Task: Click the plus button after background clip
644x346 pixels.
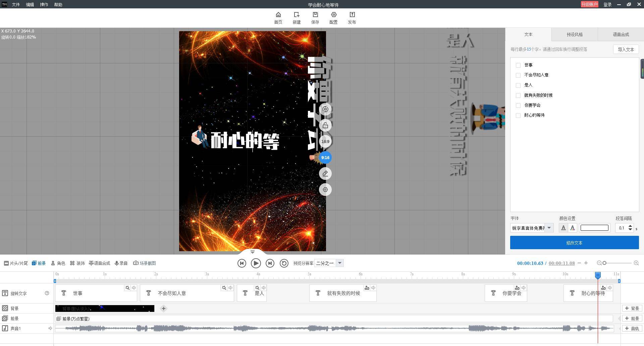Action: (163, 308)
